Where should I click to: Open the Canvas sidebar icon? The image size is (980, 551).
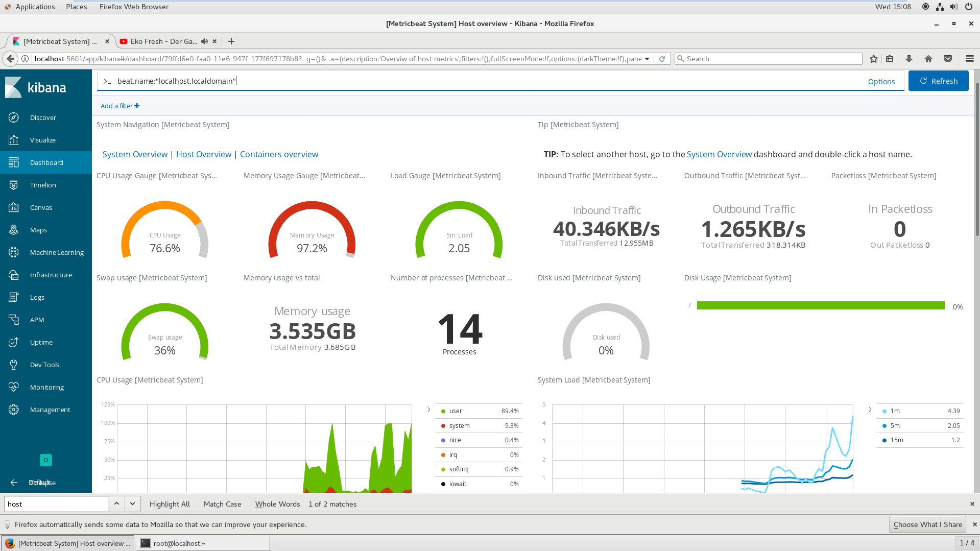(14, 207)
